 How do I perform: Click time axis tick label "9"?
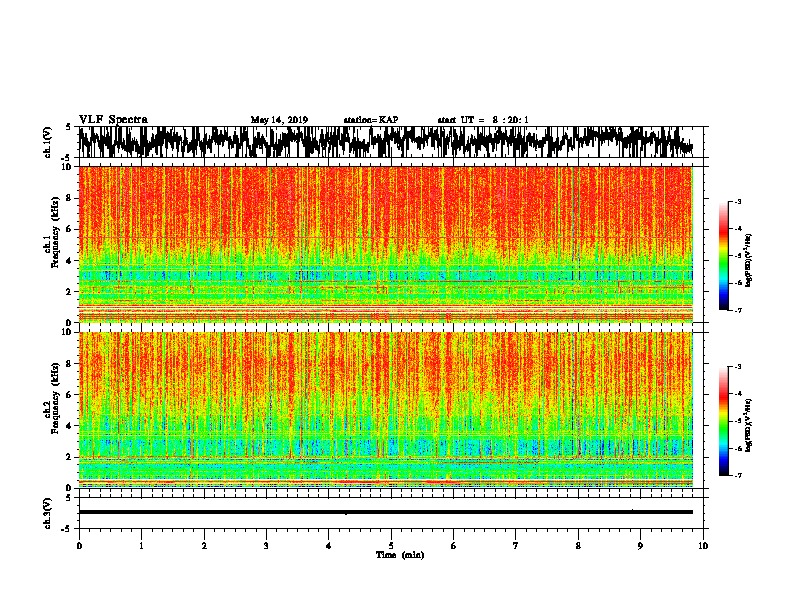tap(640, 546)
